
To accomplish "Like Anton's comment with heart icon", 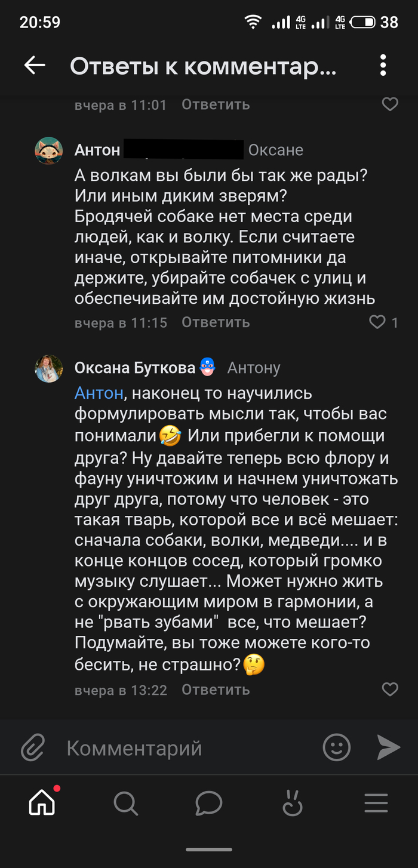I will pos(377,322).
